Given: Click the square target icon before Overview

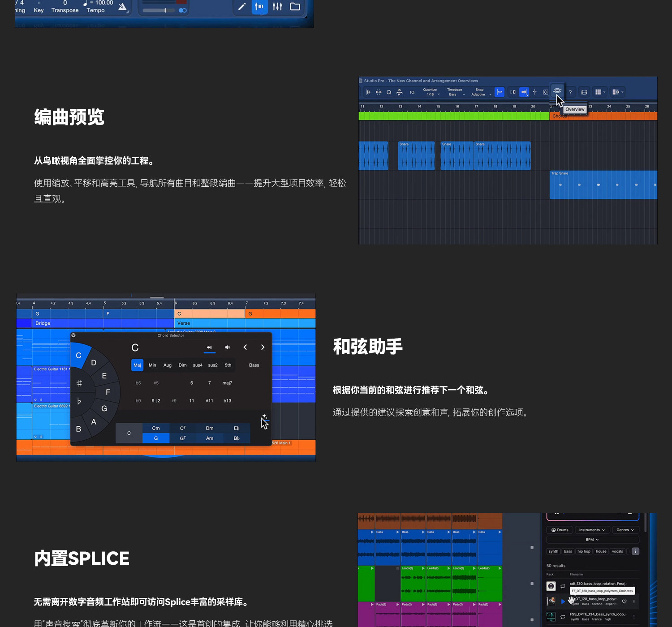Looking at the screenshot, I should click(x=545, y=92).
